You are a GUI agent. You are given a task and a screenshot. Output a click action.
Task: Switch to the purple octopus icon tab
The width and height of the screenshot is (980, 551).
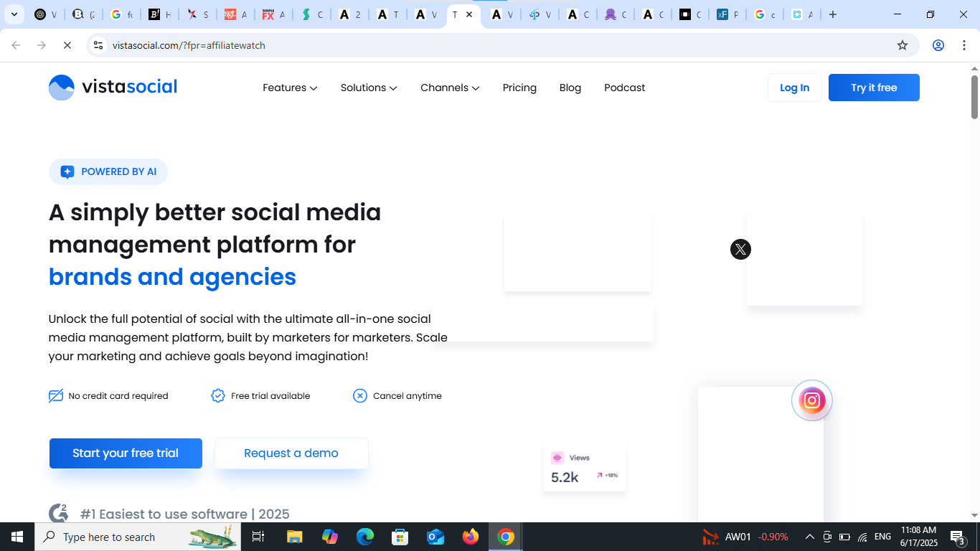(615, 14)
